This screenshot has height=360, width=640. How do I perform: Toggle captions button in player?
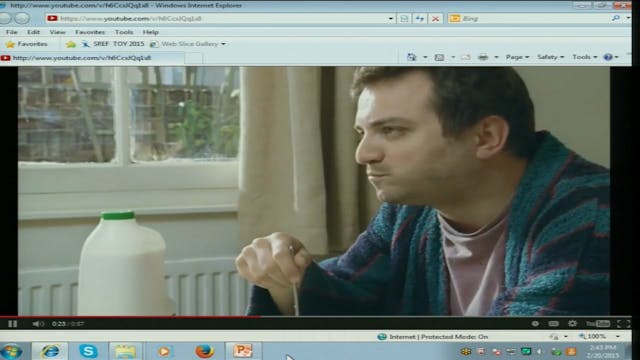(553, 324)
